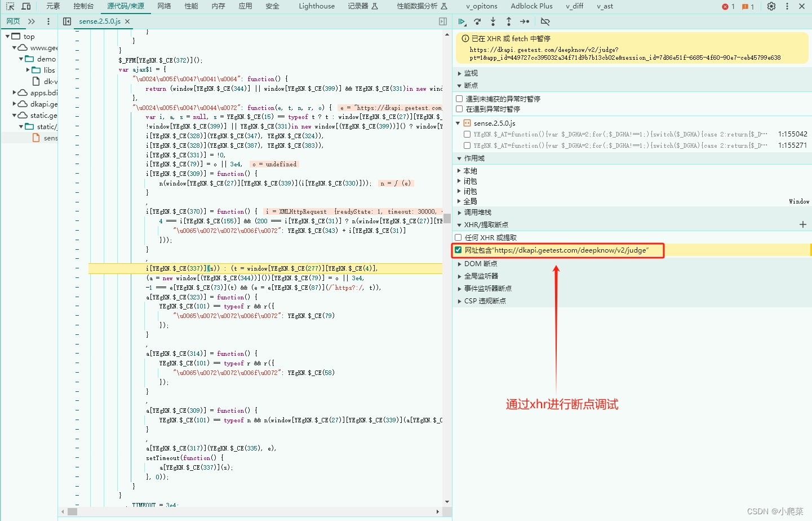Switch to the 元素 (Elements) tab
Image resolution: width=812 pixels, height=521 pixels.
point(53,6)
